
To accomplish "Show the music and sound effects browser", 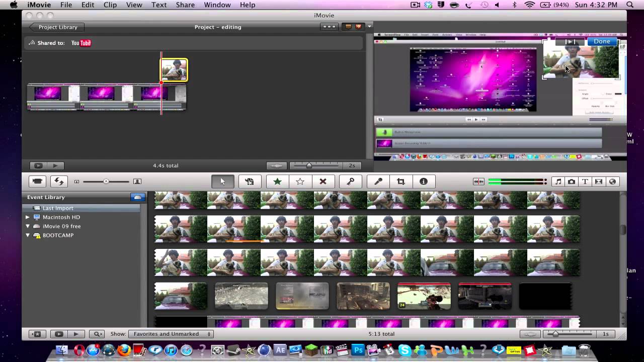I will pos(558,182).
